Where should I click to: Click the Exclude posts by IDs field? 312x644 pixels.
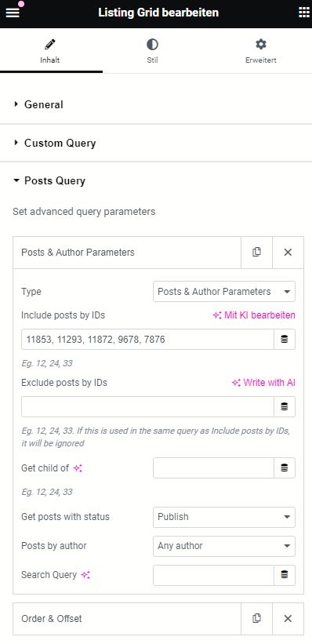(x=148, y=406)
